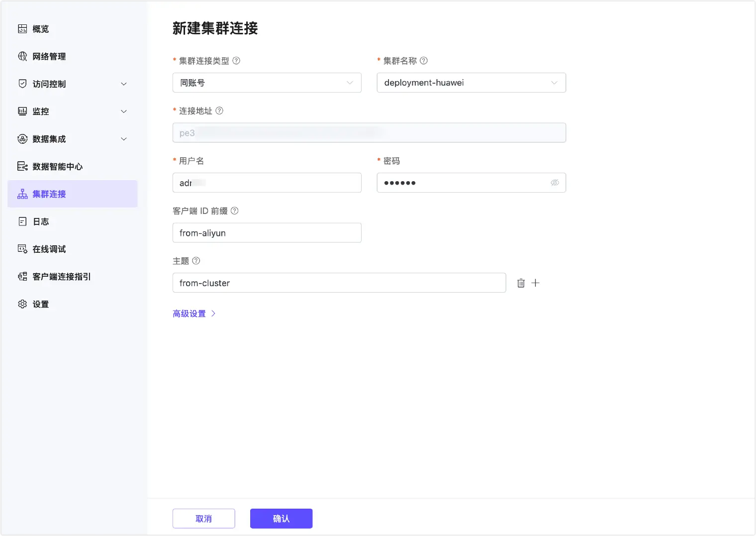
Task: Expand 高级设置 section
Action: point(193,314)
